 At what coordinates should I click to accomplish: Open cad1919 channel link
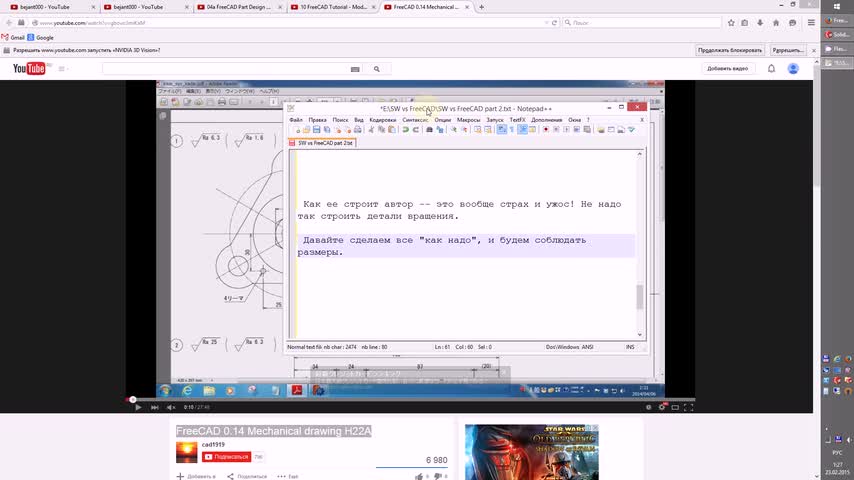pyautogui.click(x=213, y=445)
